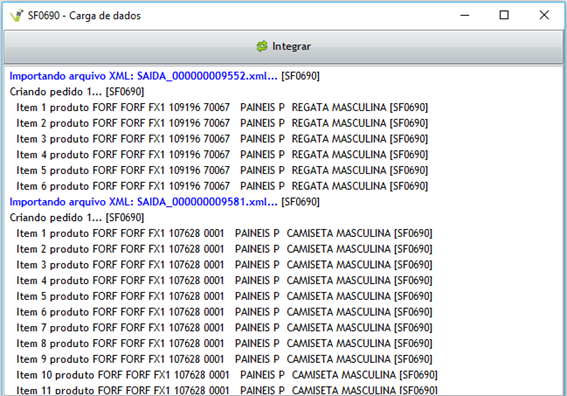Click Item 6 REGATA MASCULINA log entry
This screenshot has height=396, width=567.
(222, 186)
